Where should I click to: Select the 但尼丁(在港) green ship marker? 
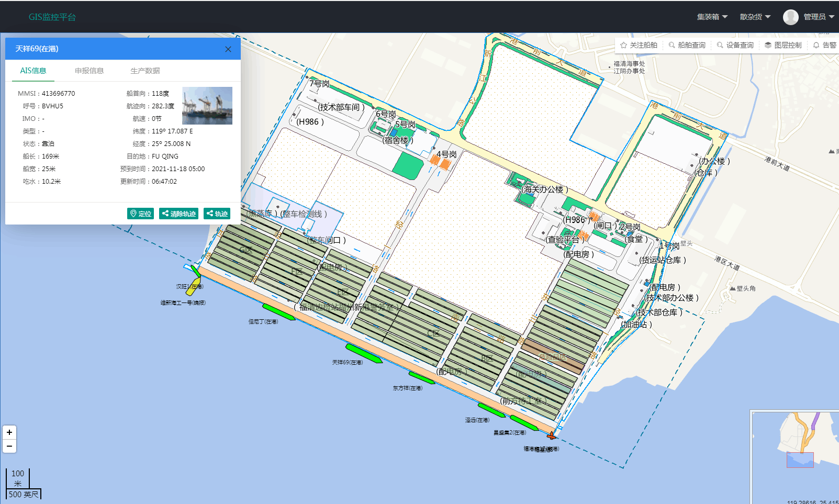pyautogui.click(x=278, y=312)
